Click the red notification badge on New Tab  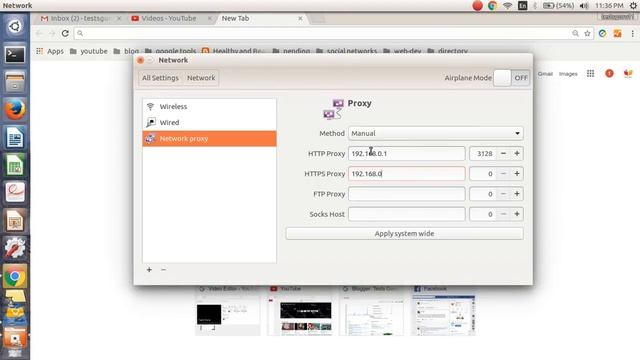click(609, 73)
